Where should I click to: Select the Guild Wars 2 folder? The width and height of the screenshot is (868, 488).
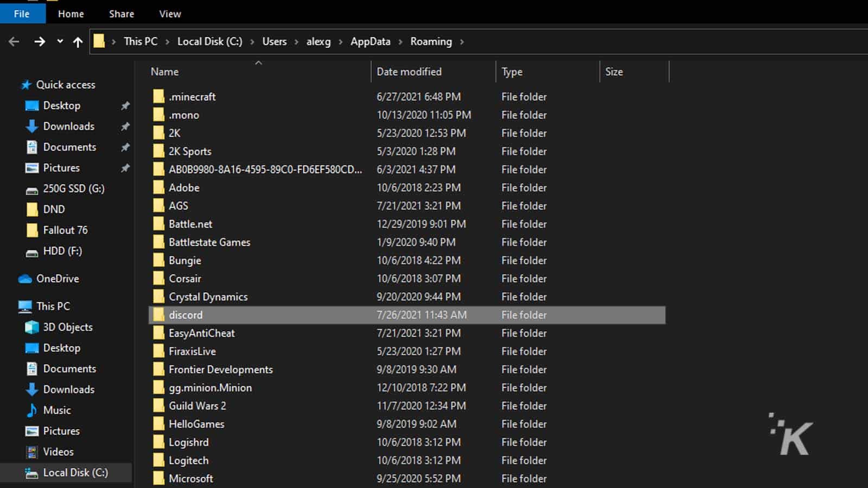point(197,406)
